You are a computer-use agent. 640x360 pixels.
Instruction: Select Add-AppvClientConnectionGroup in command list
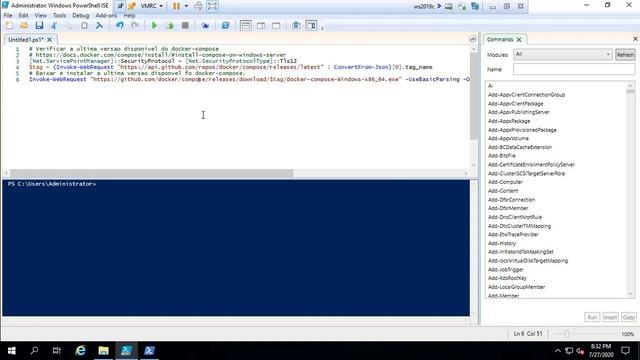(526, 95)
